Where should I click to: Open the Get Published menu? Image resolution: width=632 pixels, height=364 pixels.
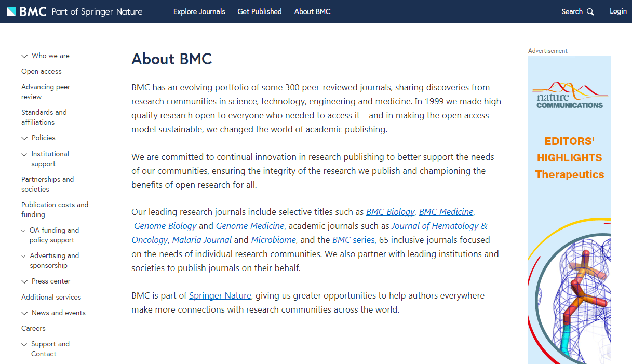[260, 11]
